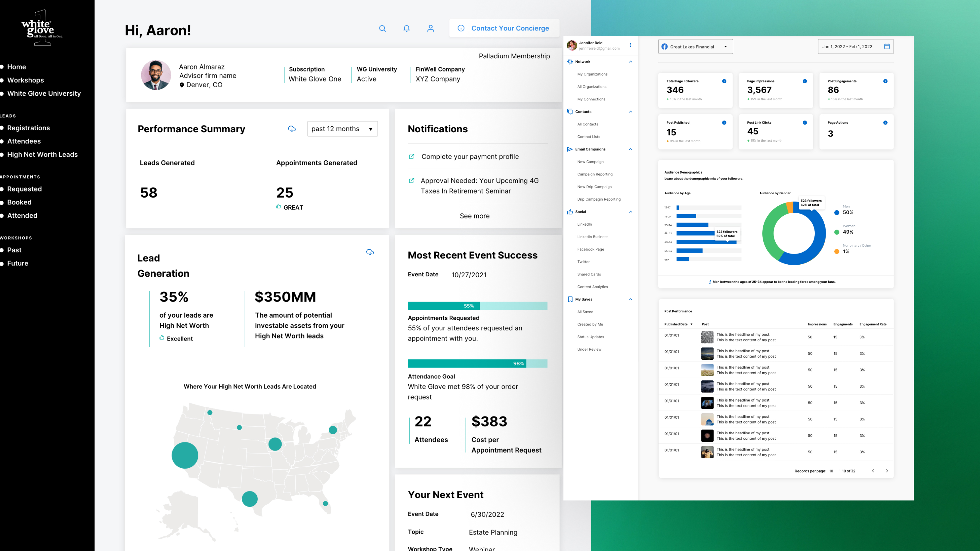This screenshot has height=551, width=980.
Task: Go to the next page of post records
Action: [x=887, y=471]
